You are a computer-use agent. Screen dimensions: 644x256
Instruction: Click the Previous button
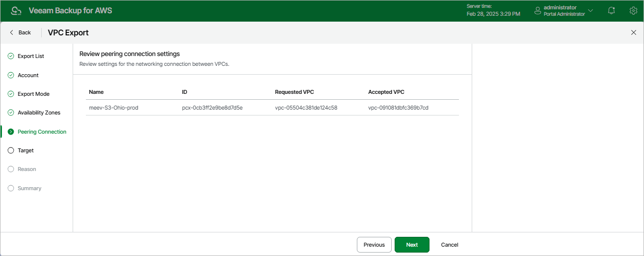(374, 245)
